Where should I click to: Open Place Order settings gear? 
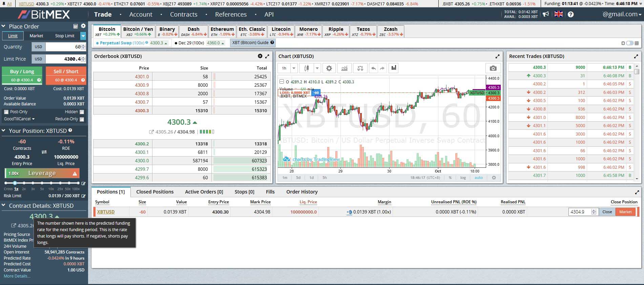(83, 26)
